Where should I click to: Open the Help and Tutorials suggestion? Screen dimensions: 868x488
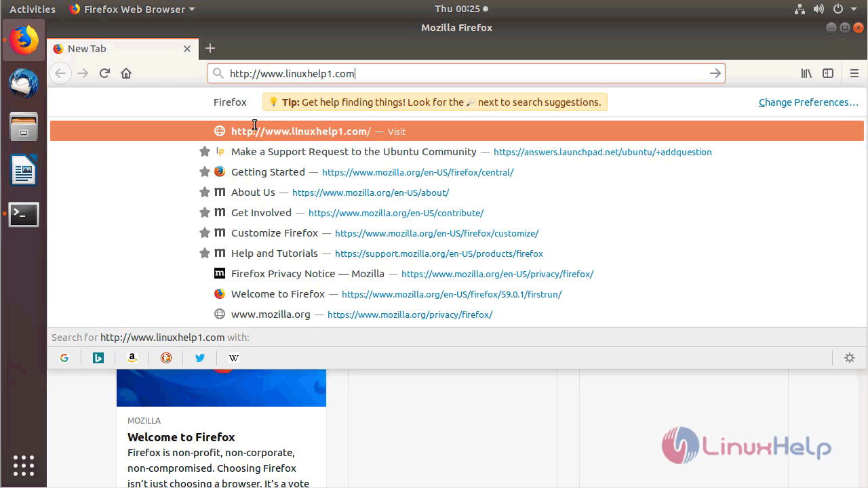[457, 253]
